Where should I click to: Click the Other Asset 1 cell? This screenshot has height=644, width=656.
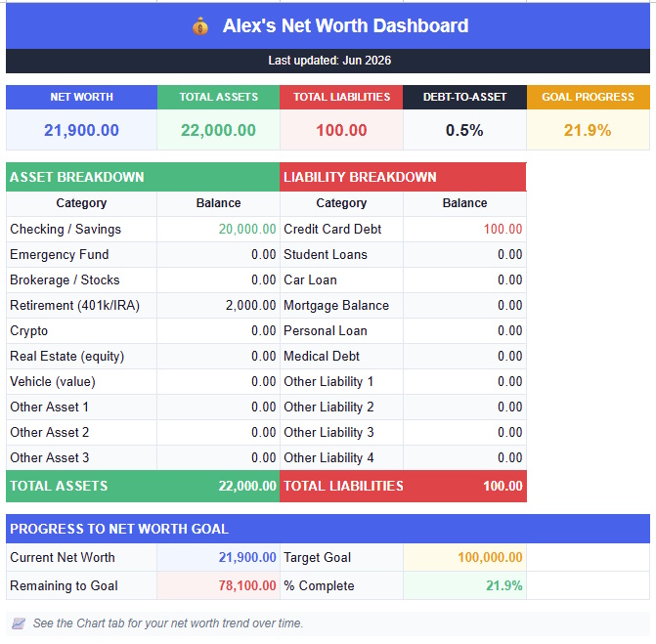point(81,407)
